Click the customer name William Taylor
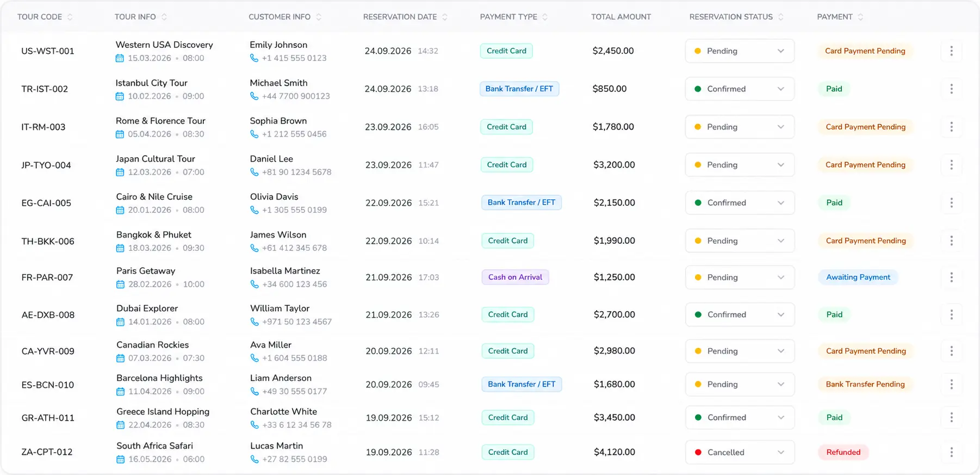Screen dimensions: 980x475 click(280, 309)
